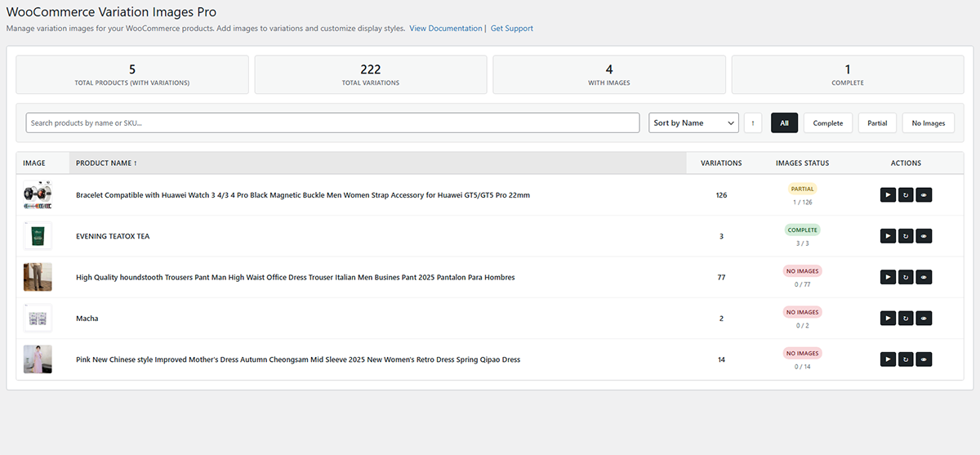Viewport: 980px width, 455px height.
Task: Toggle eye icon for Pink Chinese Dress
Action: tap(924, 359)
